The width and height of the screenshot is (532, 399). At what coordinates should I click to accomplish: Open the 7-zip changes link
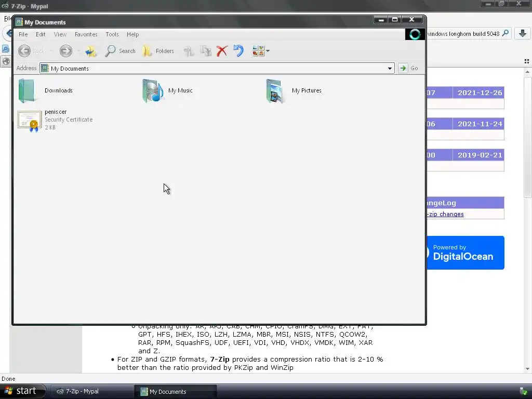pyautogui.click(x=445, y=214)
